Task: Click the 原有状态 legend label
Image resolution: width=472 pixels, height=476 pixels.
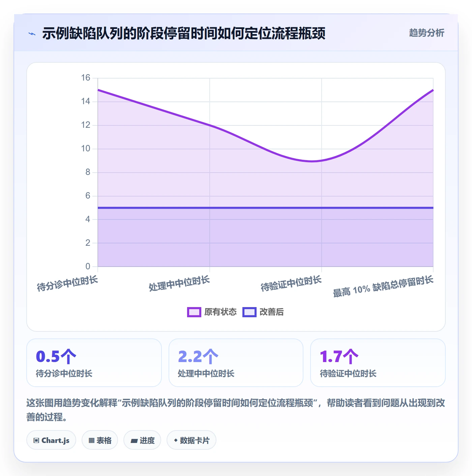Action: coord(220,312)
